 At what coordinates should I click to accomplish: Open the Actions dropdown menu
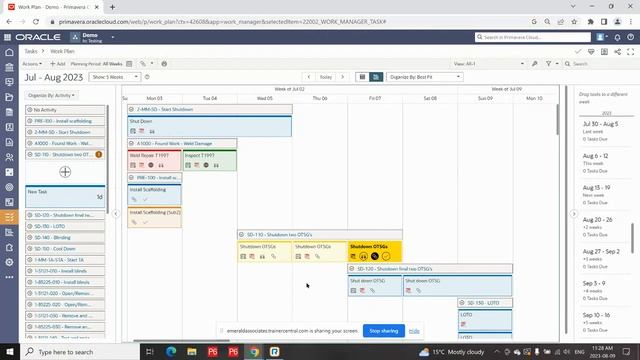32,64
